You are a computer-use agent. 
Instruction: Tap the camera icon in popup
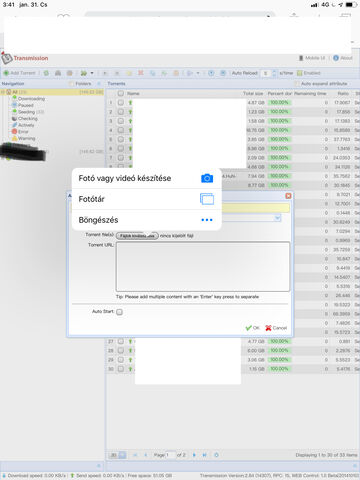pos(207,178)
